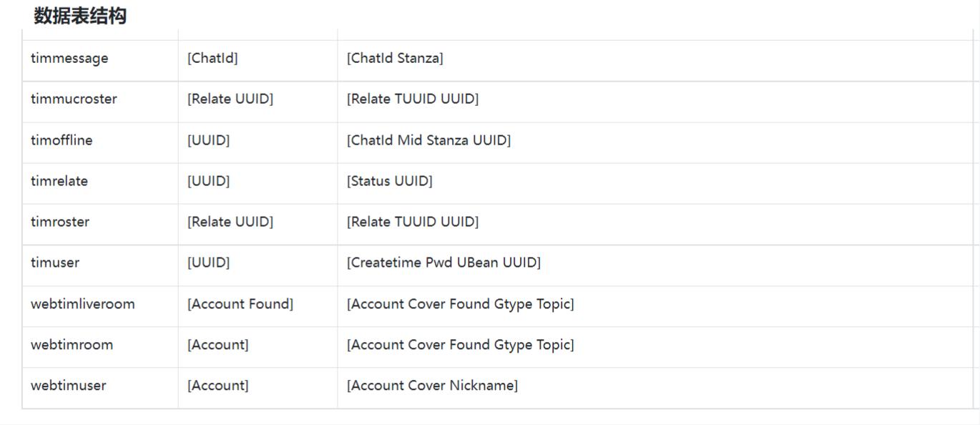Click the timmucroster table name
Image resolution: width=980 pixels, height=425 pixels.
click(x=74, y=99)
